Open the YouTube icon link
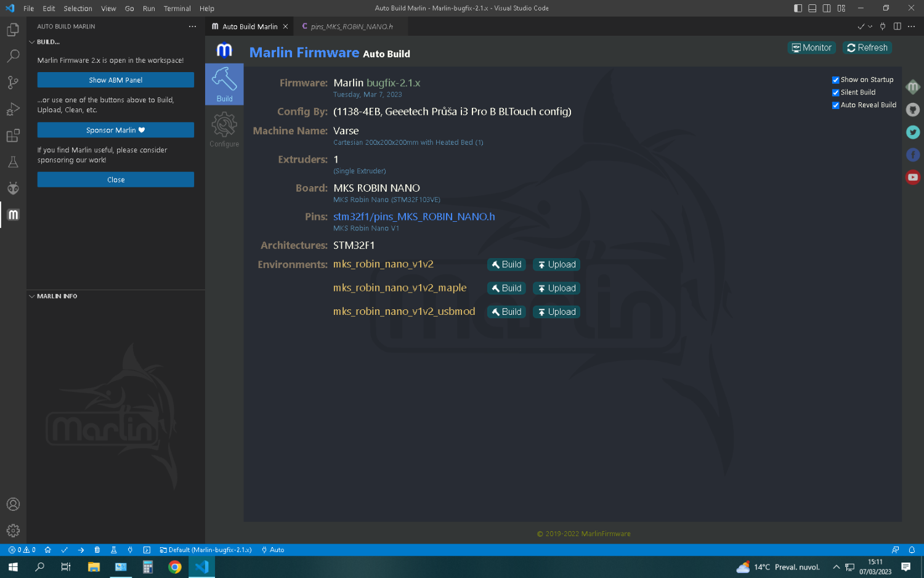This screenshot has width=924, height=578. click(x=913, y=177)
